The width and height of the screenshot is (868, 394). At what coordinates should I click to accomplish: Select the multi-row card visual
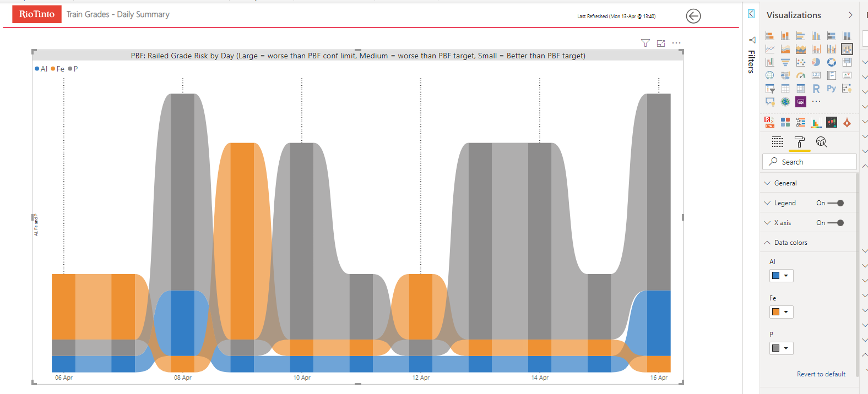pyautogui.click(x=832, y=75)
